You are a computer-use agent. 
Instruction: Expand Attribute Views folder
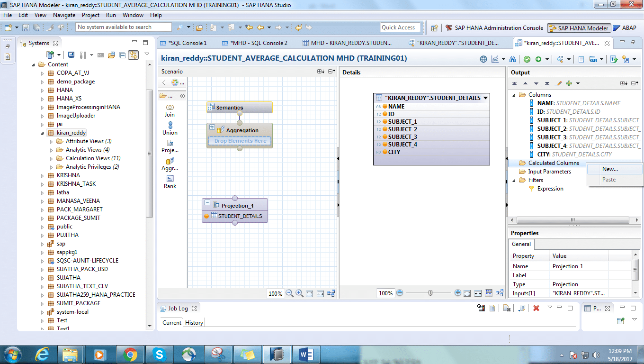pyautogui.click(x=51, y=141)
